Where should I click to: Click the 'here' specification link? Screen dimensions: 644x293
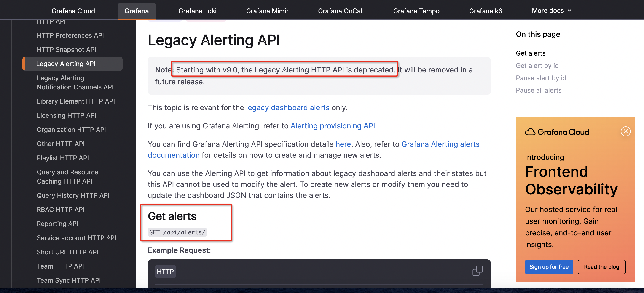(x=343, y=144)
